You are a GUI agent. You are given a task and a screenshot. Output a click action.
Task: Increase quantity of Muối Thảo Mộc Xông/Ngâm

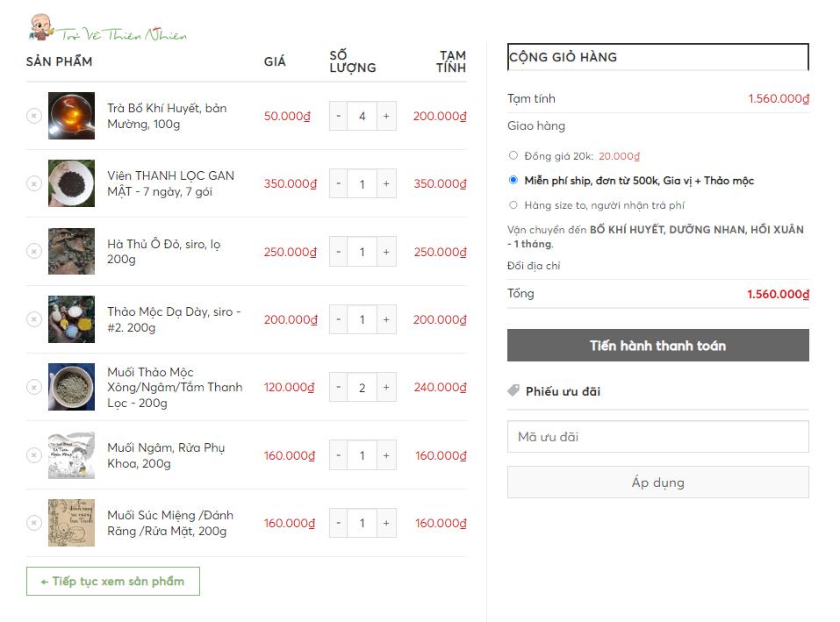[x=386, y=387]
